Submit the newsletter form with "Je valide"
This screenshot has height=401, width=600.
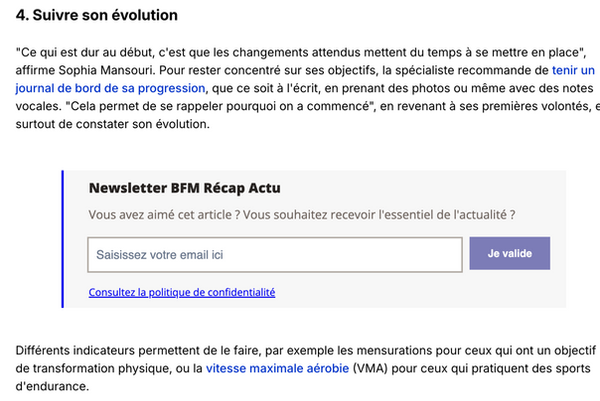pos(510,253)
